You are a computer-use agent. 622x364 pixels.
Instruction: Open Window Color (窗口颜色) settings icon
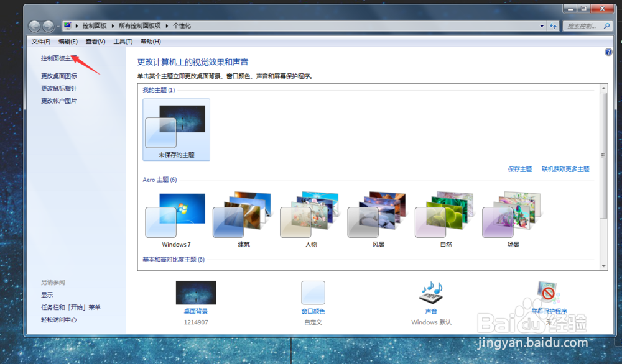point(313,292)
